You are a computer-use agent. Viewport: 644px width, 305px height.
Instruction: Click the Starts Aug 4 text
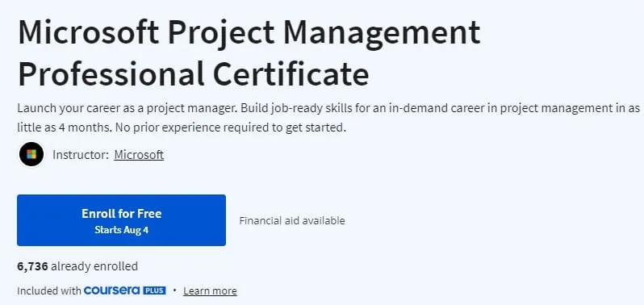coord(121,230)
